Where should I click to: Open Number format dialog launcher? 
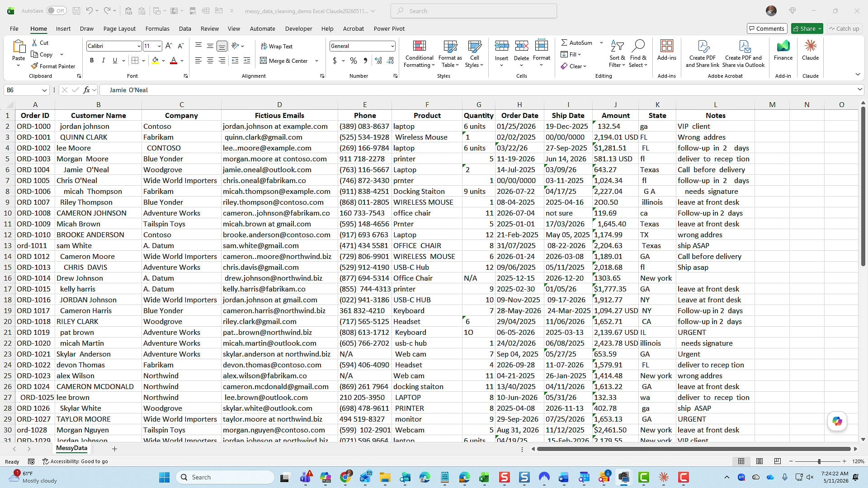tap(396, 76)
